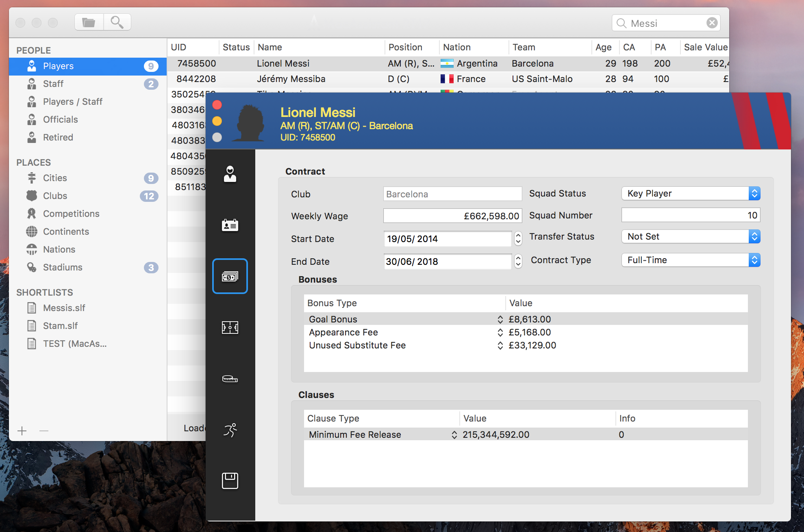Click the Bonus Type column header
804x532 pixels.
(404, 303)
